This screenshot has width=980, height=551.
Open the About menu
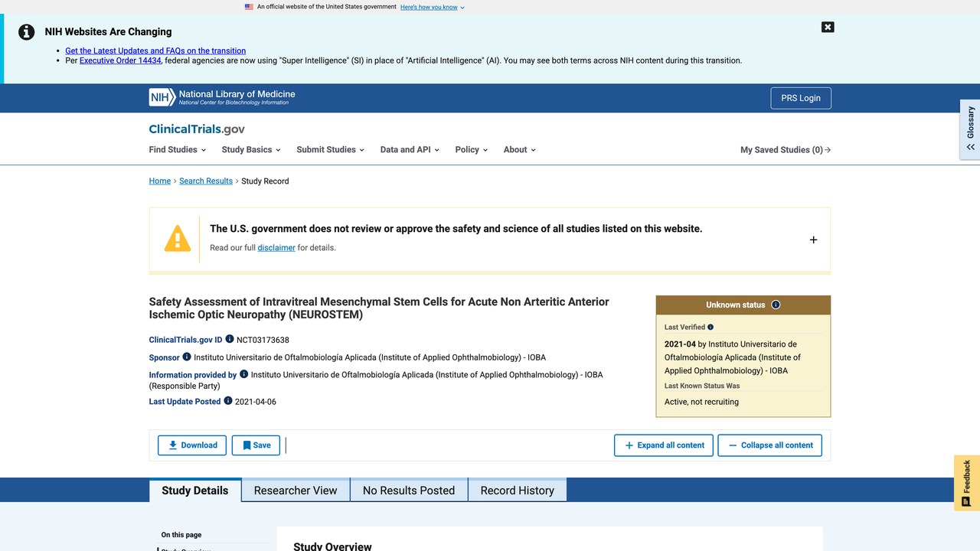[x=519, y=150]
